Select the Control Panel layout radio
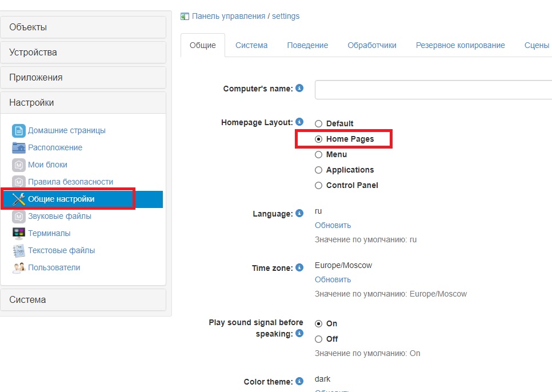Screen dimensions: 552x392 (x=319, y=185)
